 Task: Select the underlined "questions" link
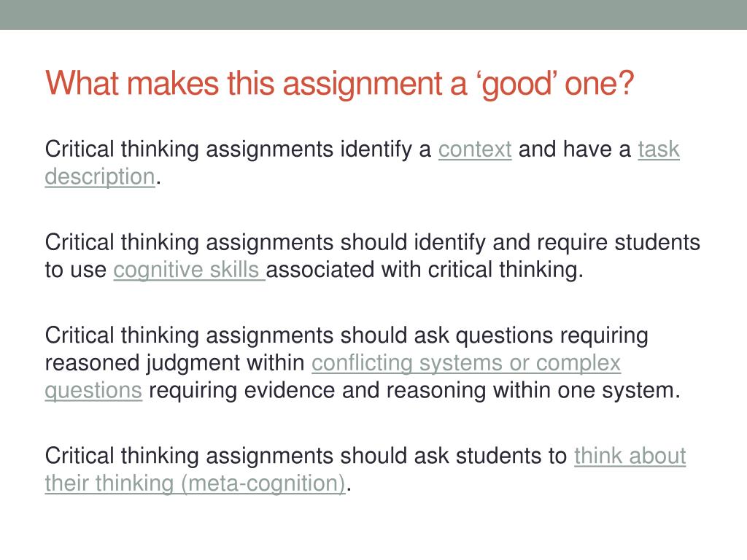[93, 391]
